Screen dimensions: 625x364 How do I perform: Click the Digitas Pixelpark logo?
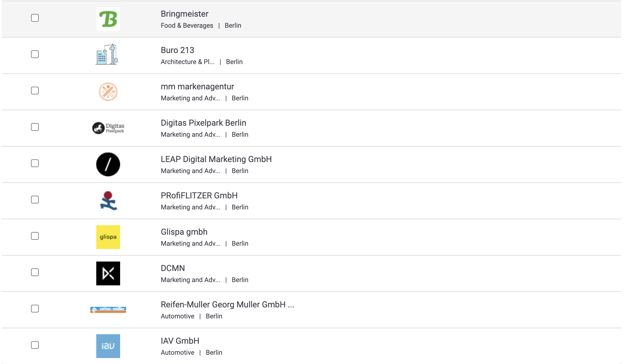(x=108, y=128)
